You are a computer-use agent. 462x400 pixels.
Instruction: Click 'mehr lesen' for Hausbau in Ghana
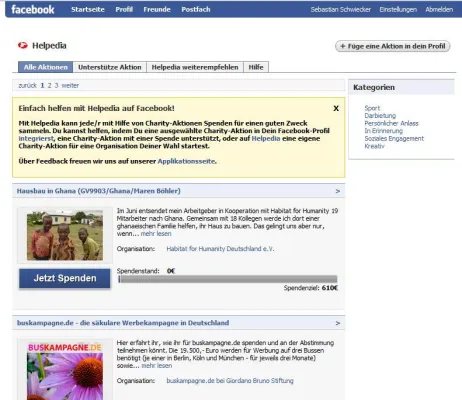pos(156,234)
